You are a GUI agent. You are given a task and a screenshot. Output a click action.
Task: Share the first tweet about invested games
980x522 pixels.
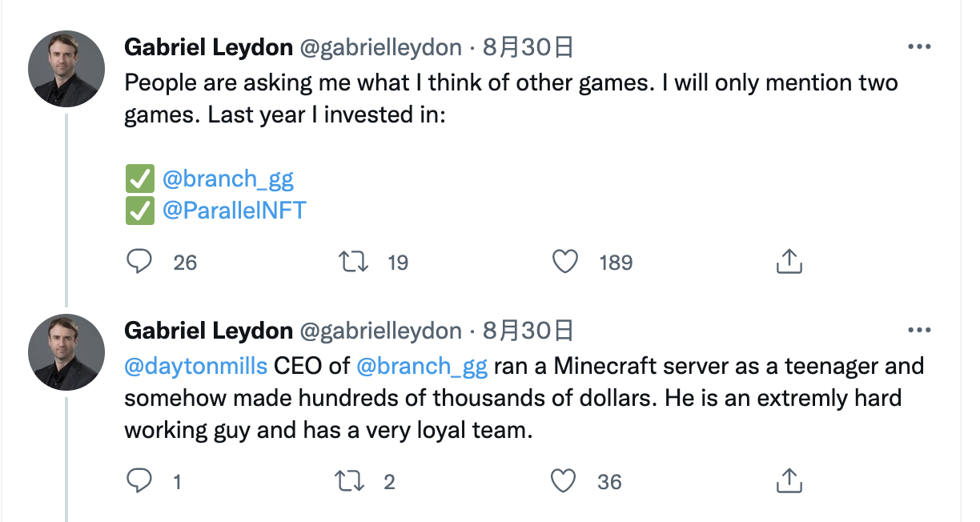(789, 261)
